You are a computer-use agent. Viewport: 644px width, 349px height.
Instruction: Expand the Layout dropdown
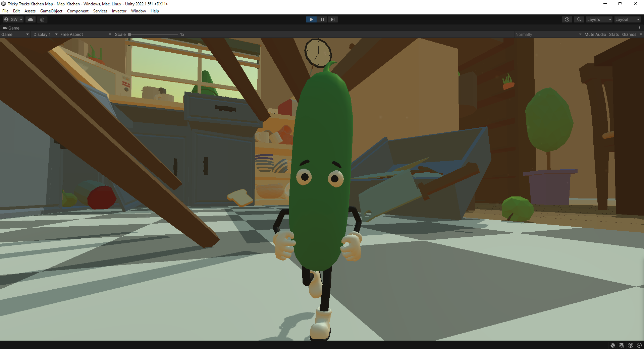(627, 19)
